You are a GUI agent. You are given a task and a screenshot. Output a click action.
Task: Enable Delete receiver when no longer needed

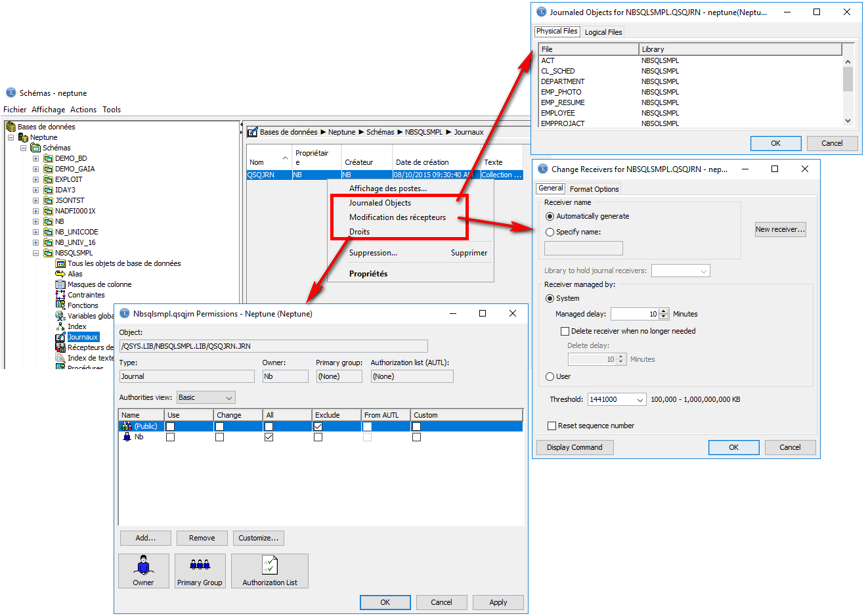(565, 331)
